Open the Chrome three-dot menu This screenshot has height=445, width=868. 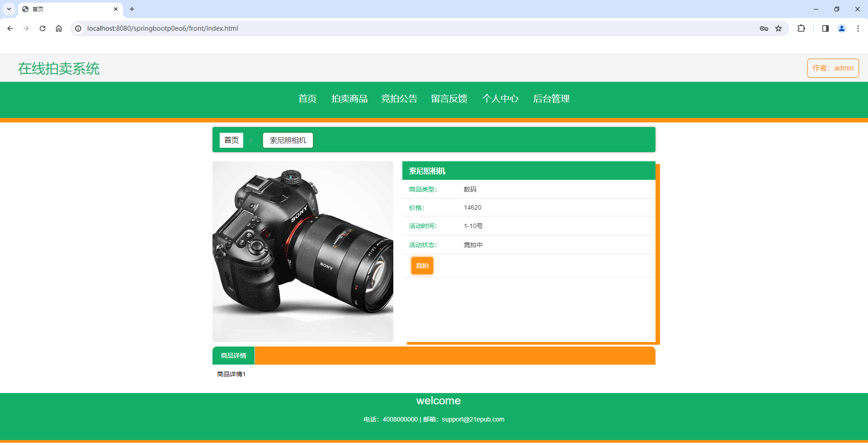(x=858, y=28)
